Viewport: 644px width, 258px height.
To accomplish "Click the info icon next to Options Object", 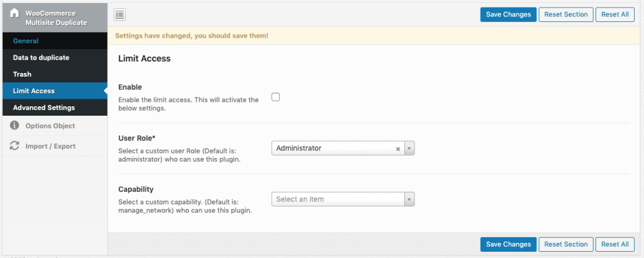I will click(14, 126).
